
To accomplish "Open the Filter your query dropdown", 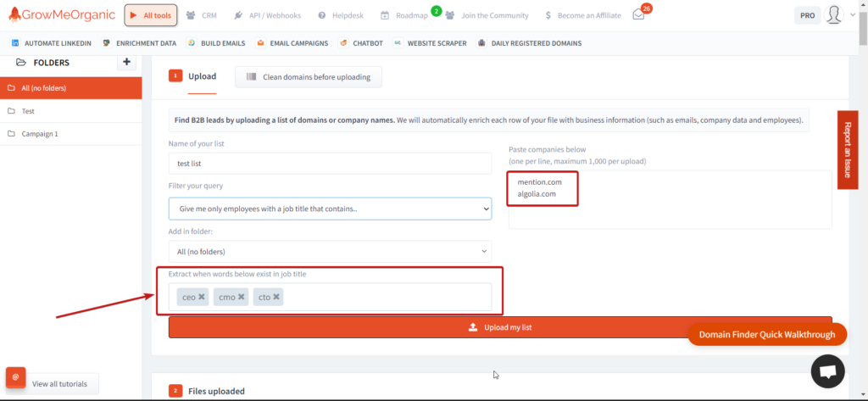I will click(330, 209).
